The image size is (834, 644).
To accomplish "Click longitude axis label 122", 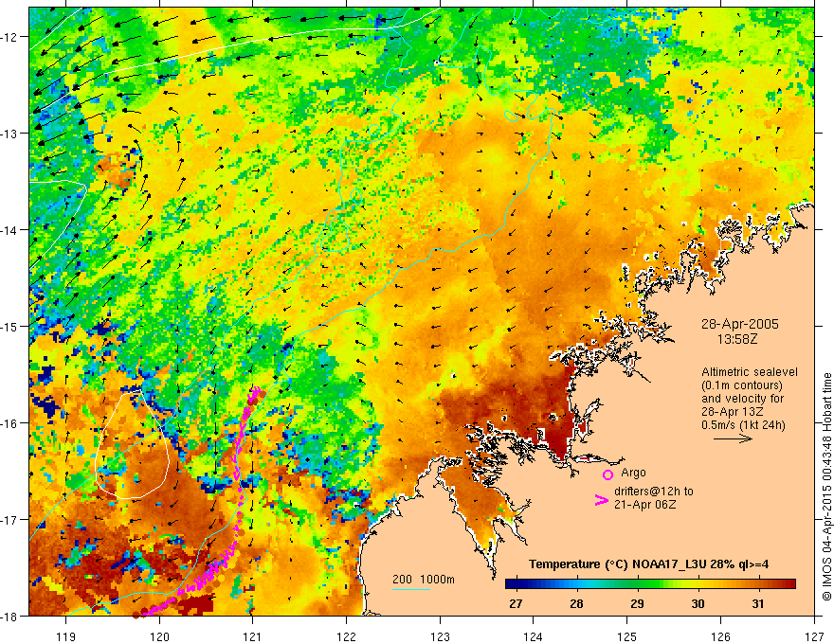I will 346,636.
